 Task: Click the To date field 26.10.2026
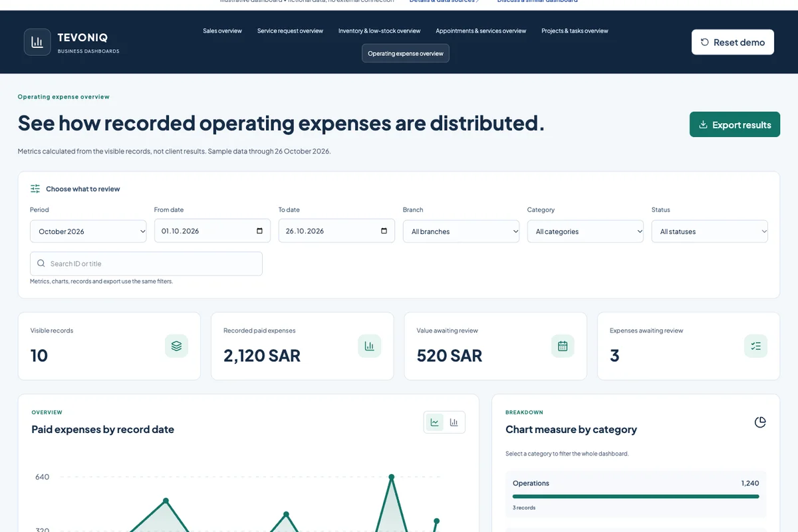pyautogui.click(x=336, y=231)
